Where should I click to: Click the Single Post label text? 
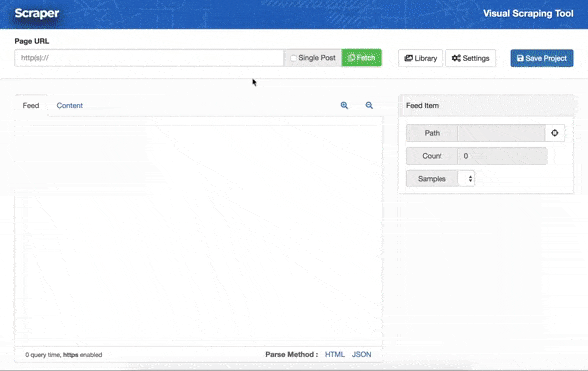[317, 58]
